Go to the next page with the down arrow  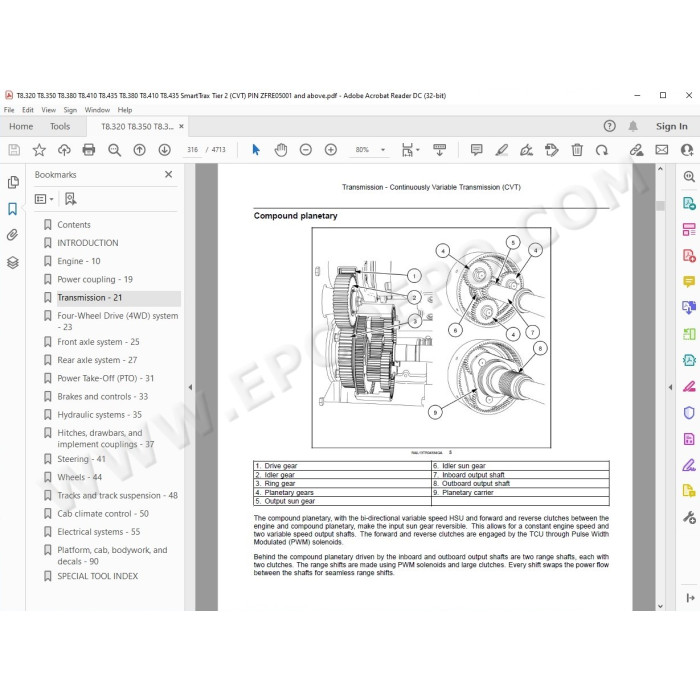point(164,150)
